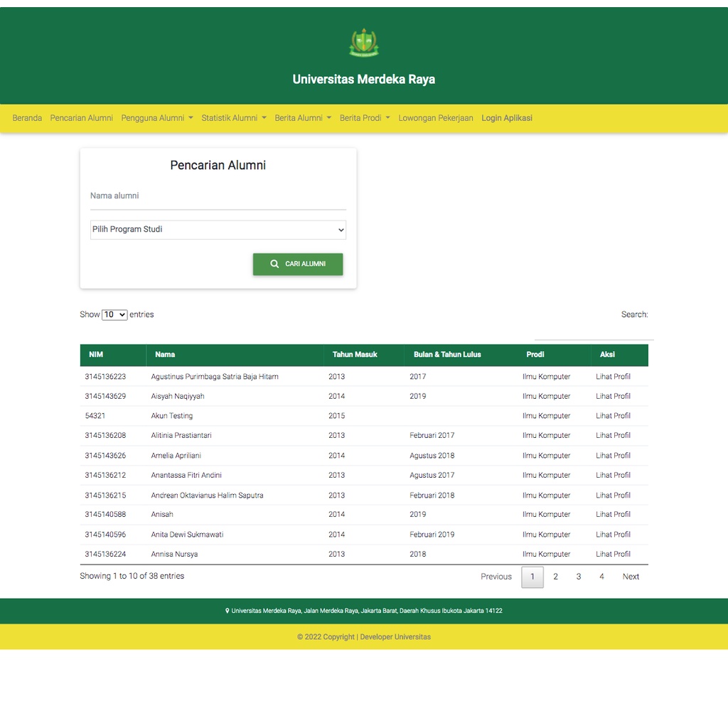The image size is (728, 728).
Task: Sort the table by NIM column
Action: click(x=113, y=355)
